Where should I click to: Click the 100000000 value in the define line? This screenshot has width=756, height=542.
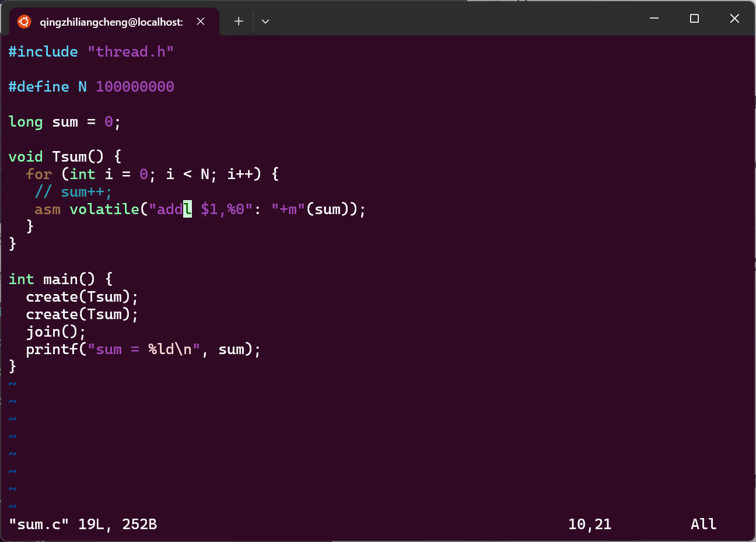pos(135,87)
